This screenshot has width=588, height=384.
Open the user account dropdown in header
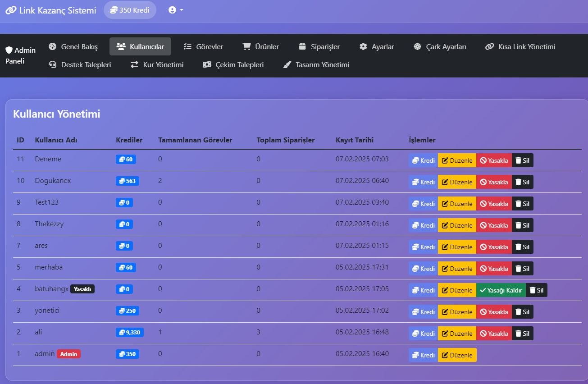[176, 10]
